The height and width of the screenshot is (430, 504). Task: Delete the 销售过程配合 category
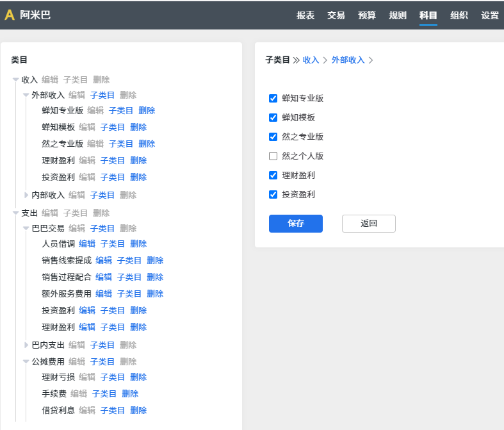(155, 277)
